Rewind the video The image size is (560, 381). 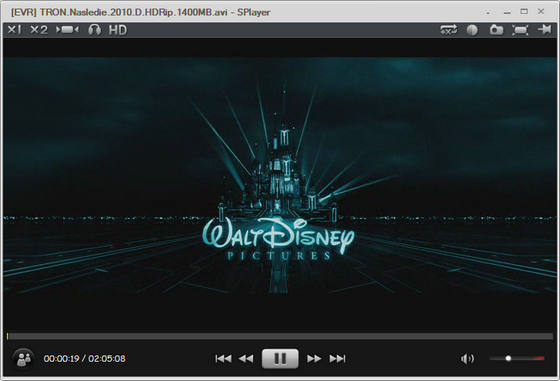click(246, 359)
